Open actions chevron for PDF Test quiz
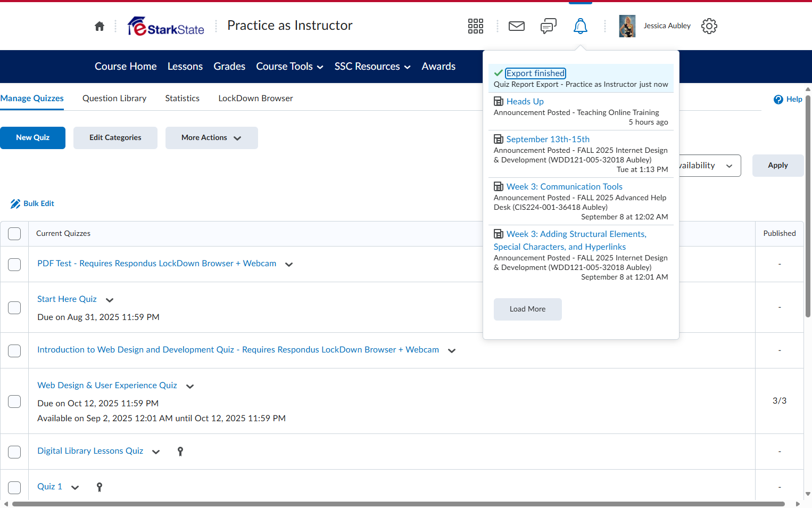 point(289,264)
